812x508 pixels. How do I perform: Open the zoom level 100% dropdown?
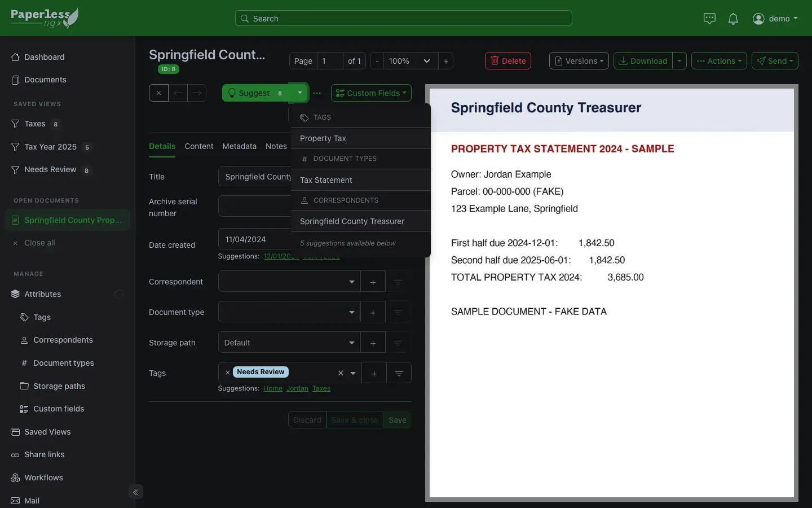coord(410,61)
